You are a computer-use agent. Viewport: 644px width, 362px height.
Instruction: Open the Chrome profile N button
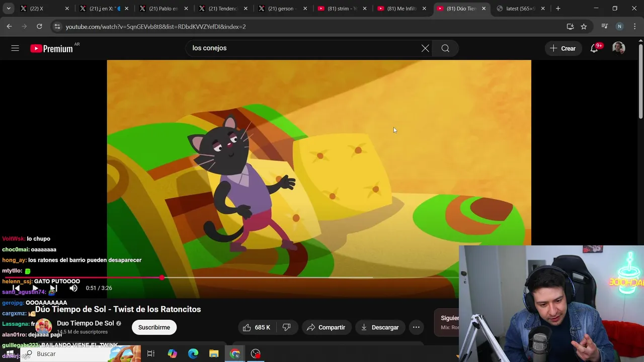click(619, 27)
